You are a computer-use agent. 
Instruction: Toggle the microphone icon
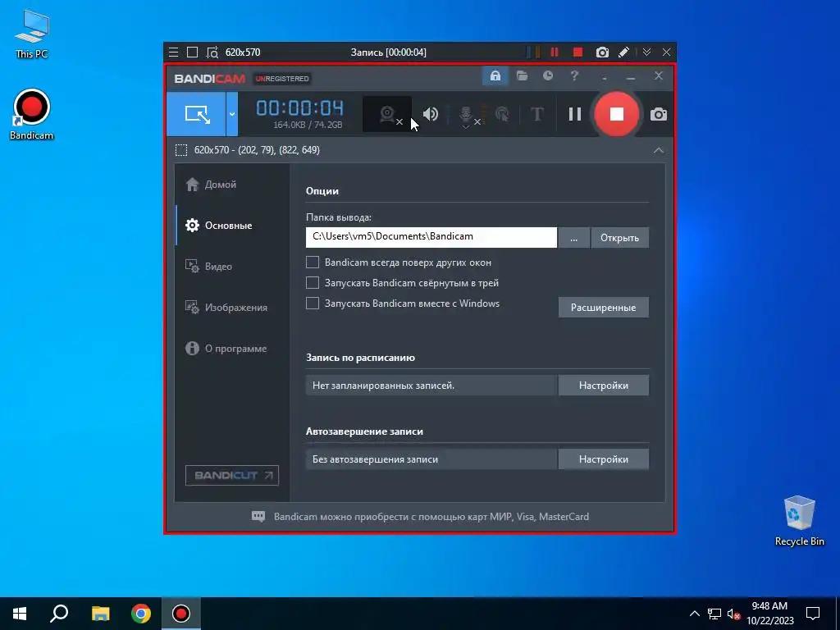(466, 115)
